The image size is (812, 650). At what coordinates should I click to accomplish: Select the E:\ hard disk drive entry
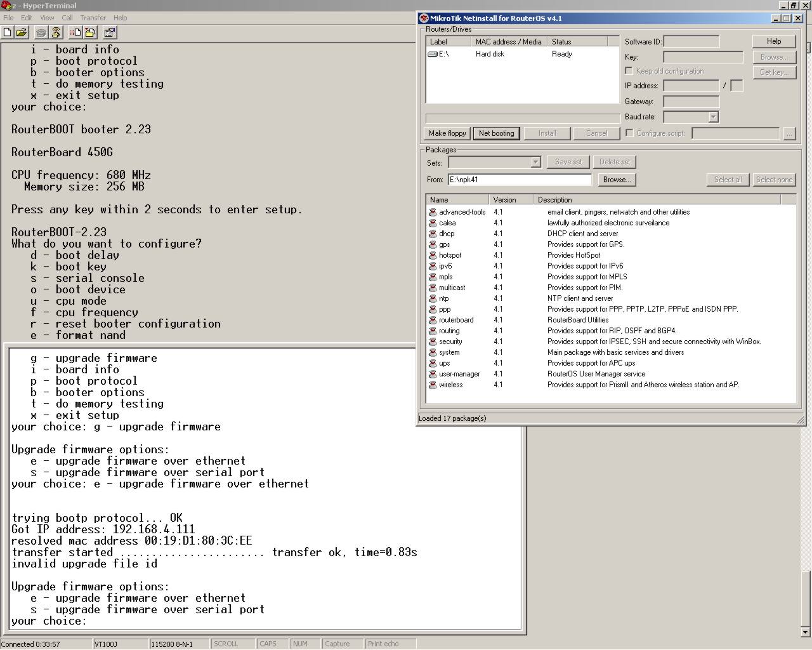443,54
